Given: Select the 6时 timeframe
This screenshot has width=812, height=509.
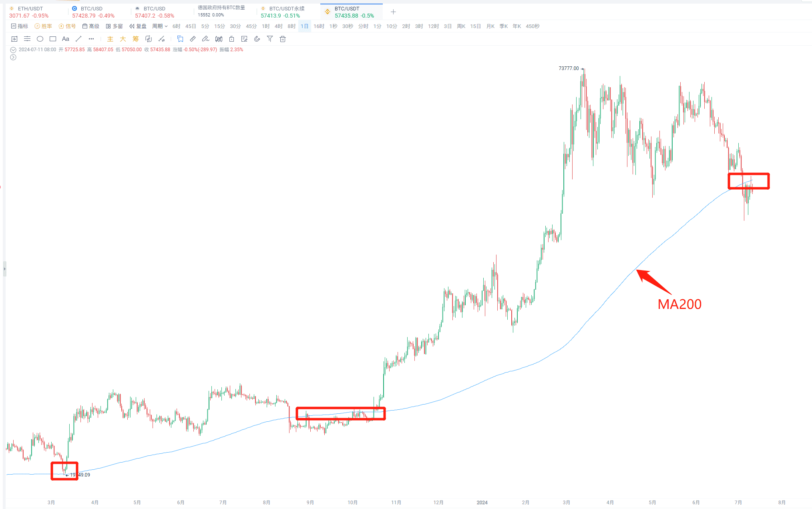Looking at the screenshot, I should [x=177, y=26].
